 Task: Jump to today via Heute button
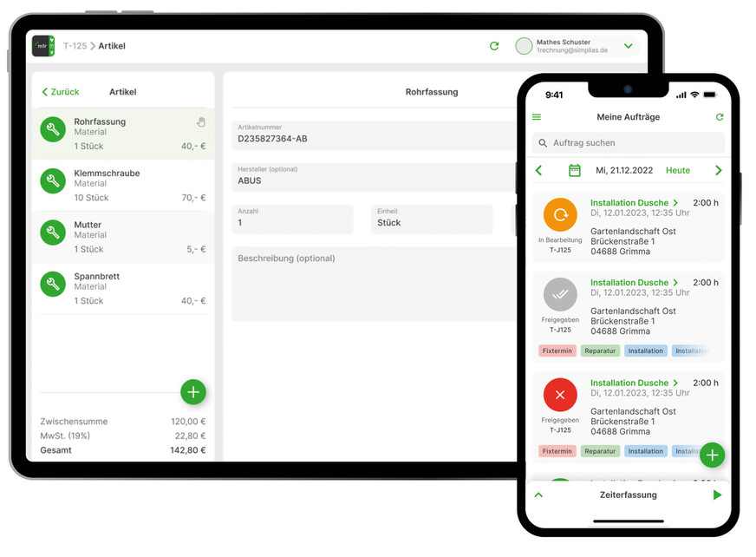tap(677, 171)
